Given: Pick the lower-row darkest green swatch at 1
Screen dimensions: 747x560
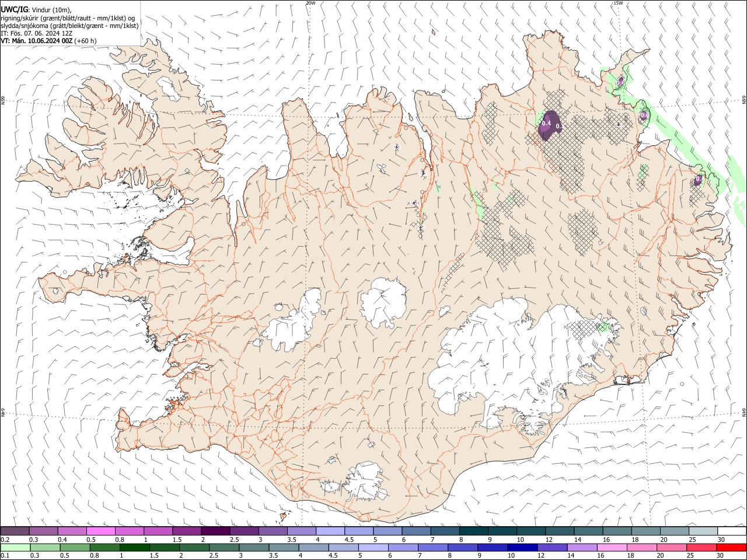Looking at the screenshot, I should (134, 547).
